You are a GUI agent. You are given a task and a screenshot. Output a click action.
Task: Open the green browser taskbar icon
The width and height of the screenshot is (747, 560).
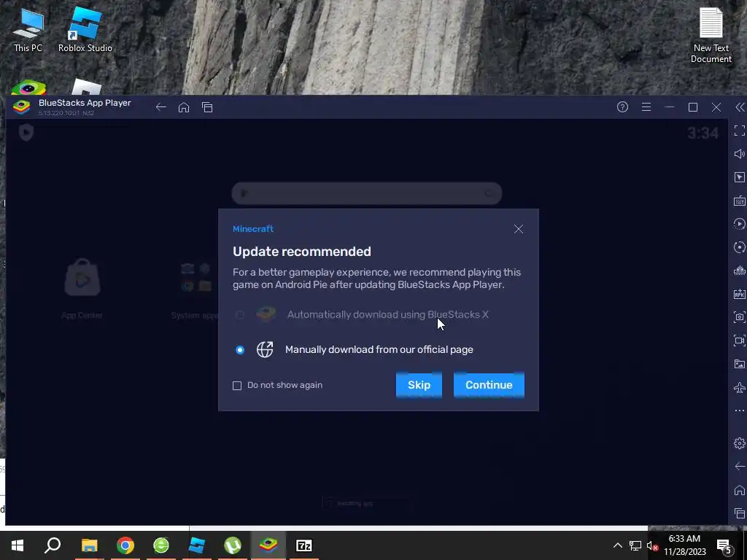click(161, 545)
